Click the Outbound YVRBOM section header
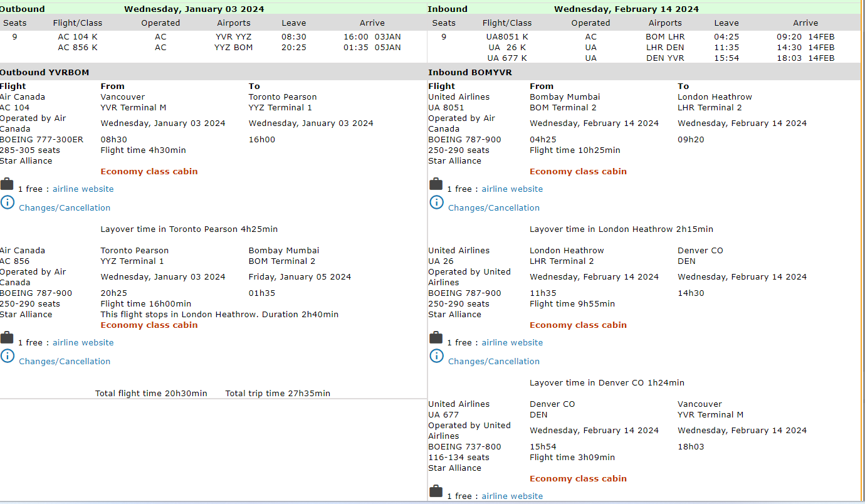The width and height of the screenshot is (865, 504). pyautogui.click(x=45, y=73)
